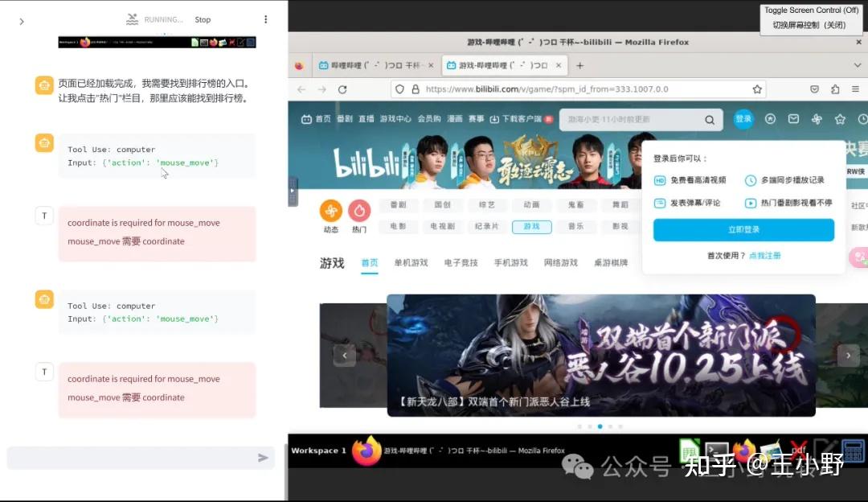
Task: Show next carousel slide arrow
Action: [x=848, y=355]
